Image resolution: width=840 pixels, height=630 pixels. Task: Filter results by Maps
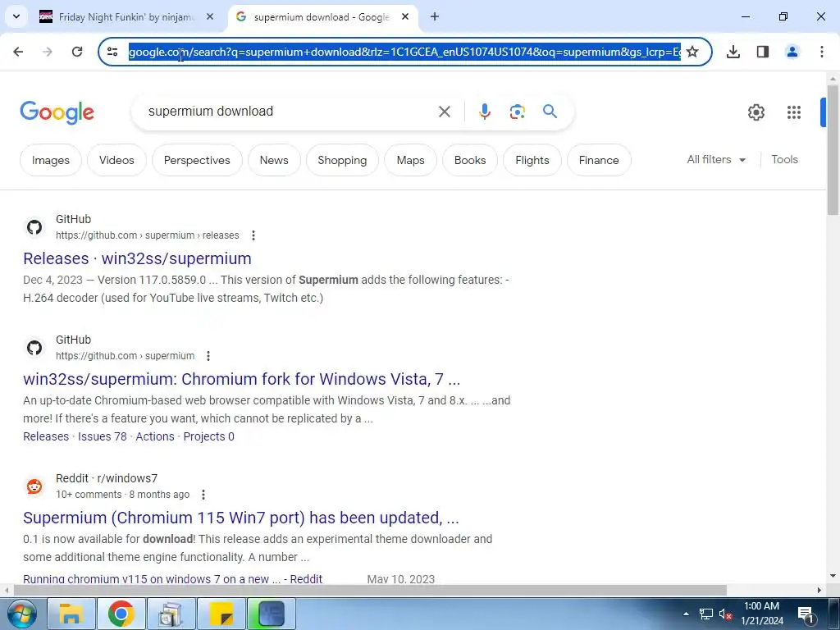410,160
